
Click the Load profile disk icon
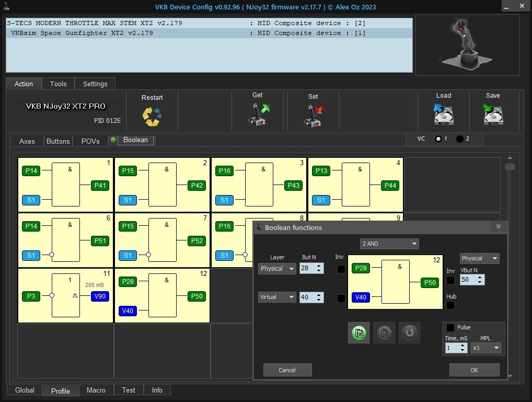coord(443,114)
